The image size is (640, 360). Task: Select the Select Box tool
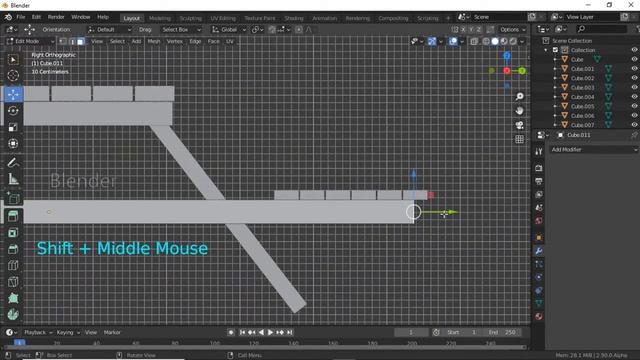pos(13,60)
